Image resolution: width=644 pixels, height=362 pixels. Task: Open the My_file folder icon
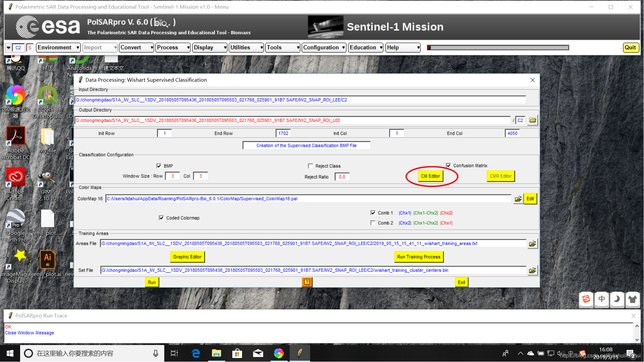pos(47,141)
